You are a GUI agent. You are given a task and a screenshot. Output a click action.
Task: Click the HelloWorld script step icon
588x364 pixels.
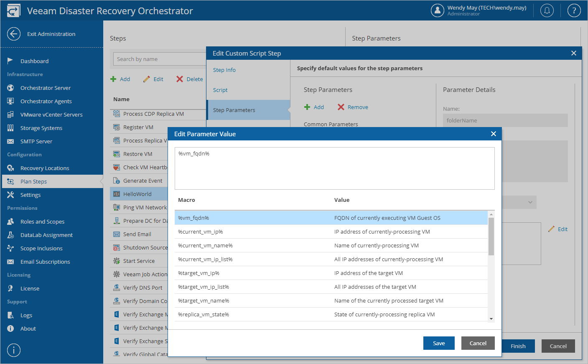pyautogui.click(x=117, y=194)
